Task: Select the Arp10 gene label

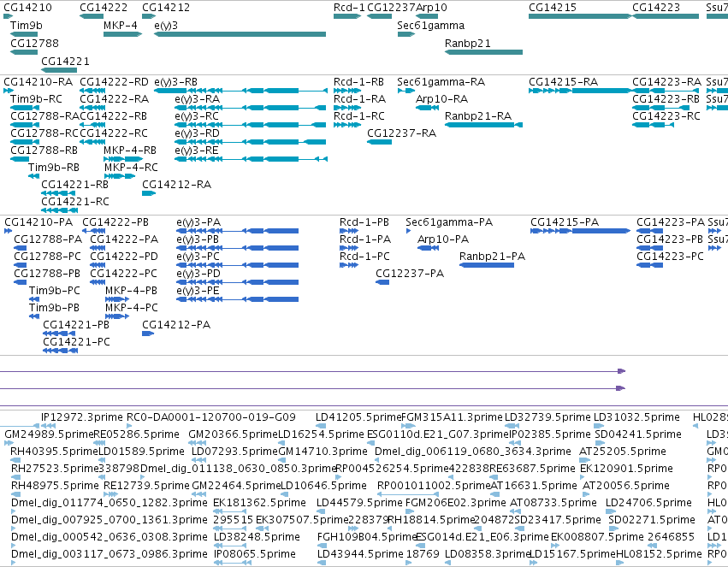Action: [x=431, y=8]
